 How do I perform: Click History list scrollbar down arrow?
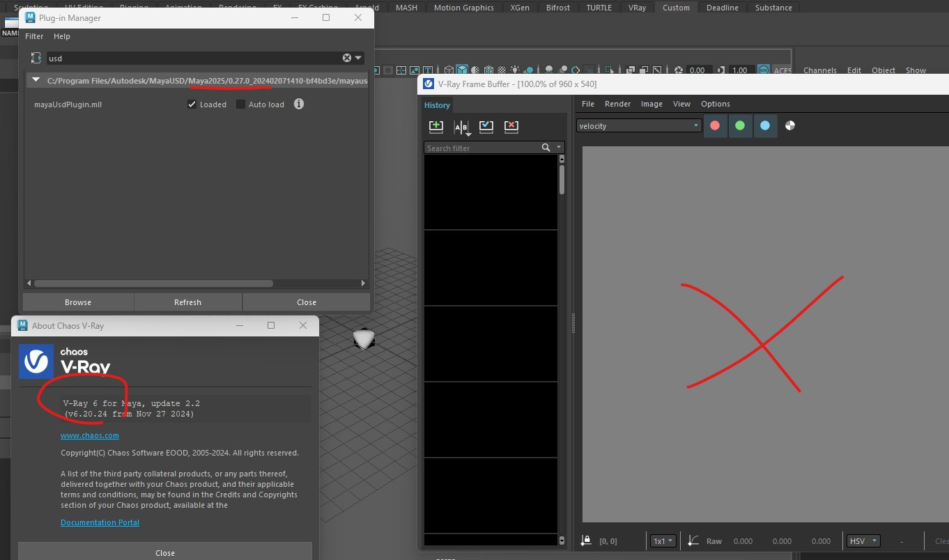click(x=562, y=540)
